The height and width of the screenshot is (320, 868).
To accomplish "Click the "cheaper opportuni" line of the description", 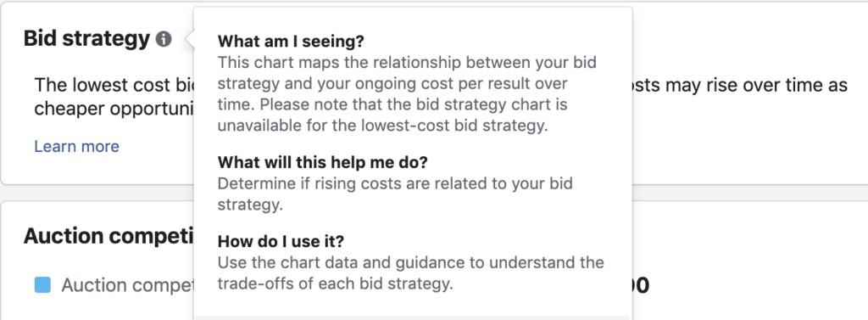I will coord(114,109).
